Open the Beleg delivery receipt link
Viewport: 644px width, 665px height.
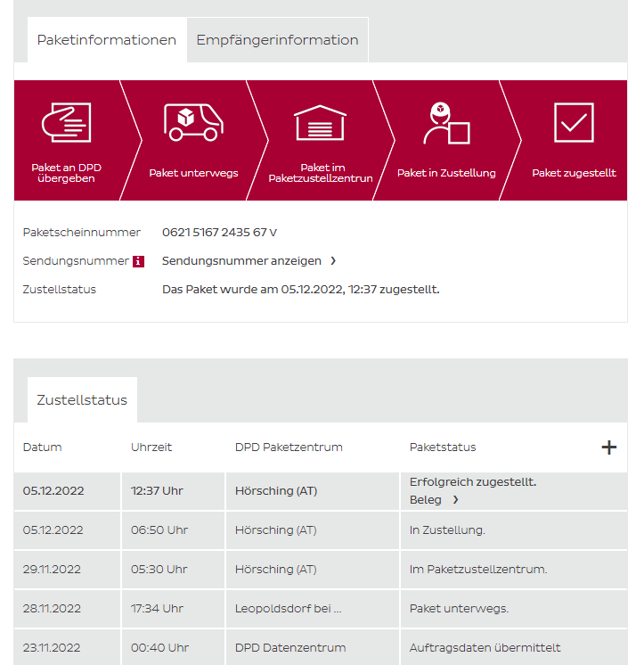[x=426, y=500]
